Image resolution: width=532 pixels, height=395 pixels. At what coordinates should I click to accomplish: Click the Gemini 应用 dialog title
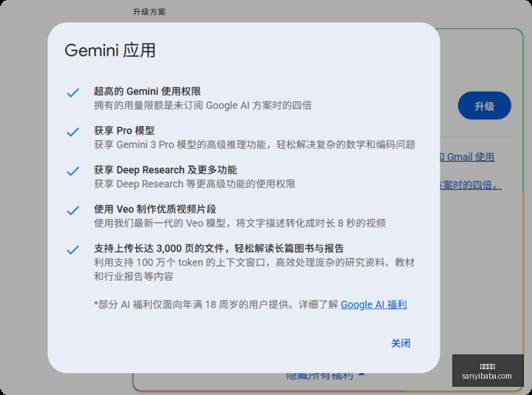(110, 50)
